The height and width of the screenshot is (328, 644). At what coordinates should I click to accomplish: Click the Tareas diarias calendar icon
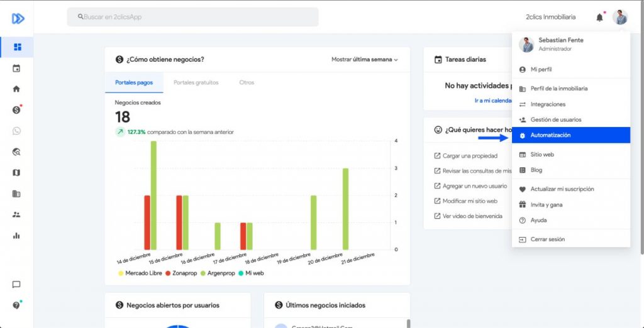click(x=438, y=60)
